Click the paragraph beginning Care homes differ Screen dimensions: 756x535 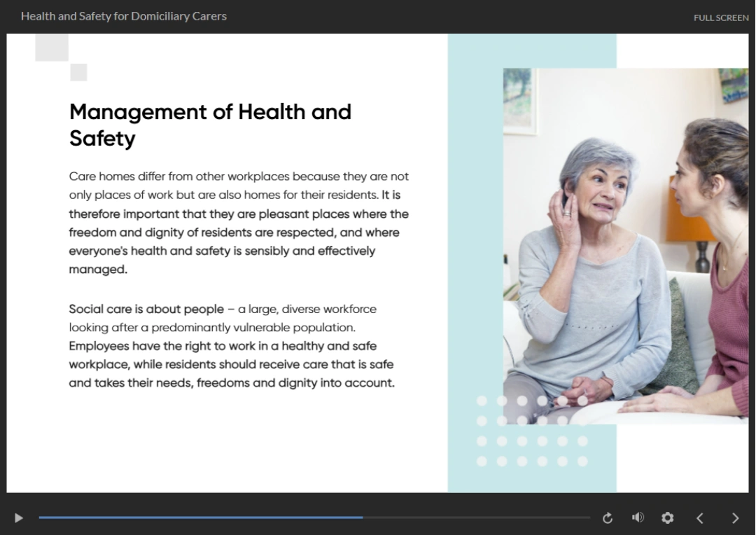(239, 223)
